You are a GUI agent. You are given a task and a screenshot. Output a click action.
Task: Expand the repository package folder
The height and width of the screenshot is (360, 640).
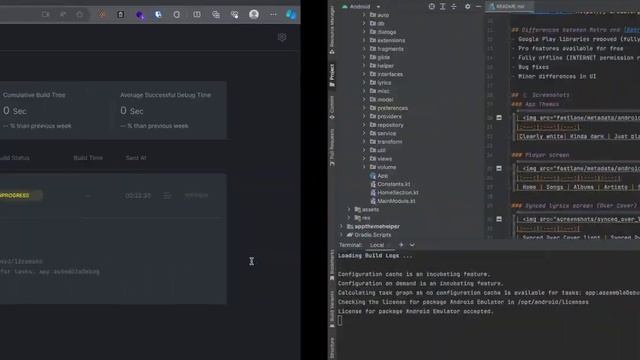coord(364,125)
